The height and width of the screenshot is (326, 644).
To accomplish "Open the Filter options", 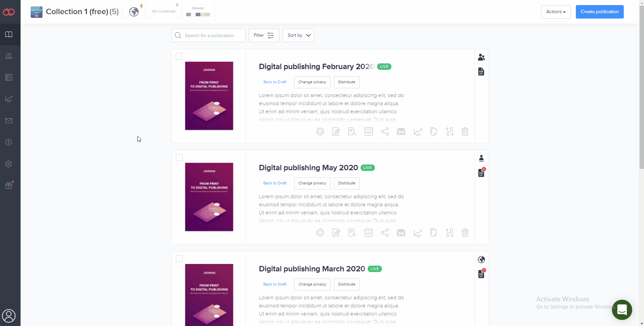I will tap(264, 35).
